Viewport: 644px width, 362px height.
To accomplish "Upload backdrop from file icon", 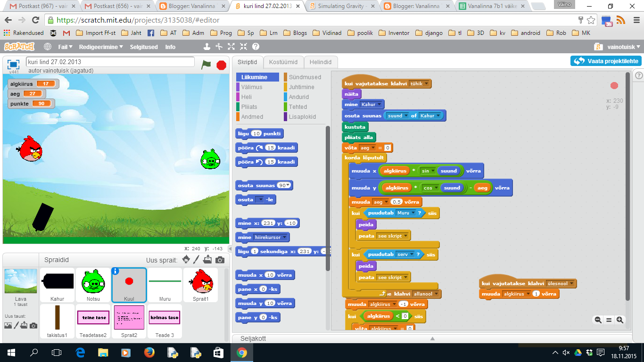I will click(x=24, y=325).
